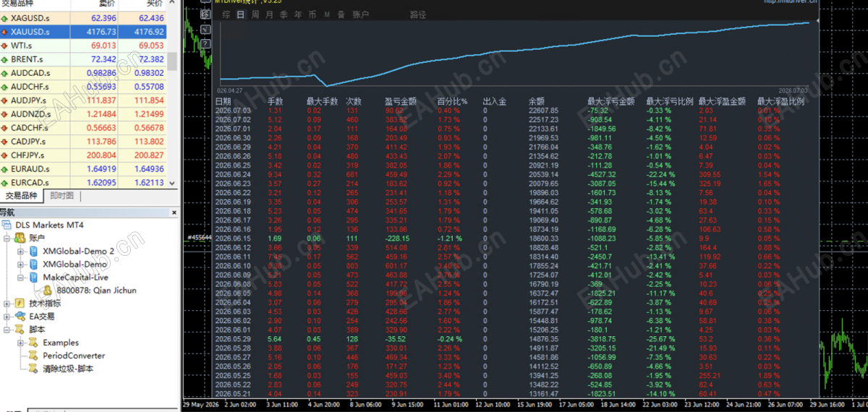Click the 清除垃圾-脚本 script icon
This screenshot has width=868, height=412.
point(33,369)
